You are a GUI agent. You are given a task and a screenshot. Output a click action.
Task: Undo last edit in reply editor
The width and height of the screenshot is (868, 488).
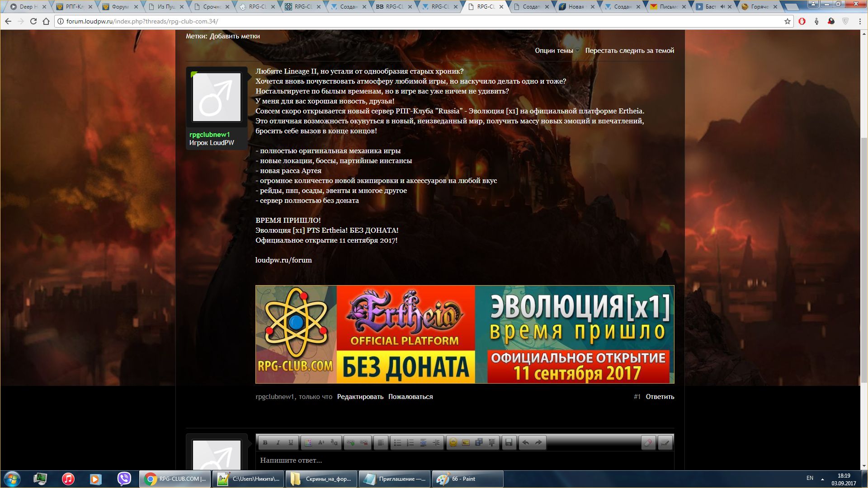point(525,442)
